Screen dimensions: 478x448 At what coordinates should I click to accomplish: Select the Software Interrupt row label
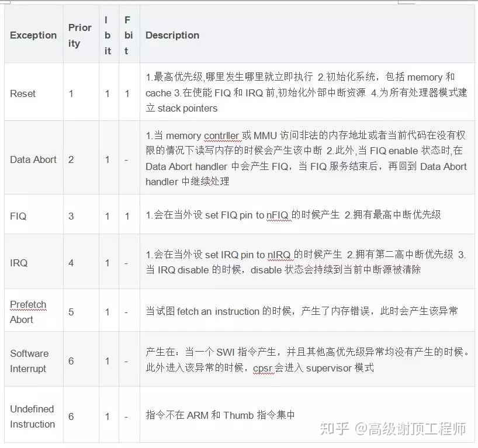pos(29,361)
